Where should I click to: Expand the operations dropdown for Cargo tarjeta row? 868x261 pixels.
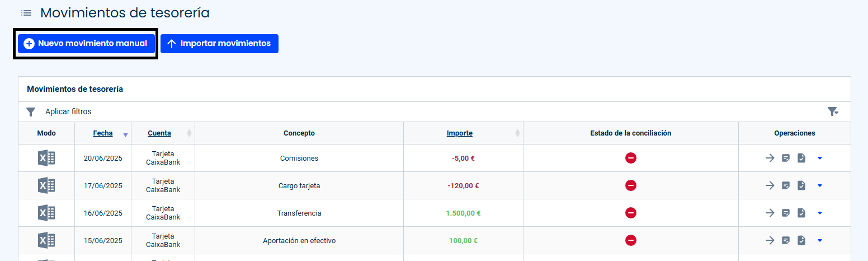coord(820,185)
